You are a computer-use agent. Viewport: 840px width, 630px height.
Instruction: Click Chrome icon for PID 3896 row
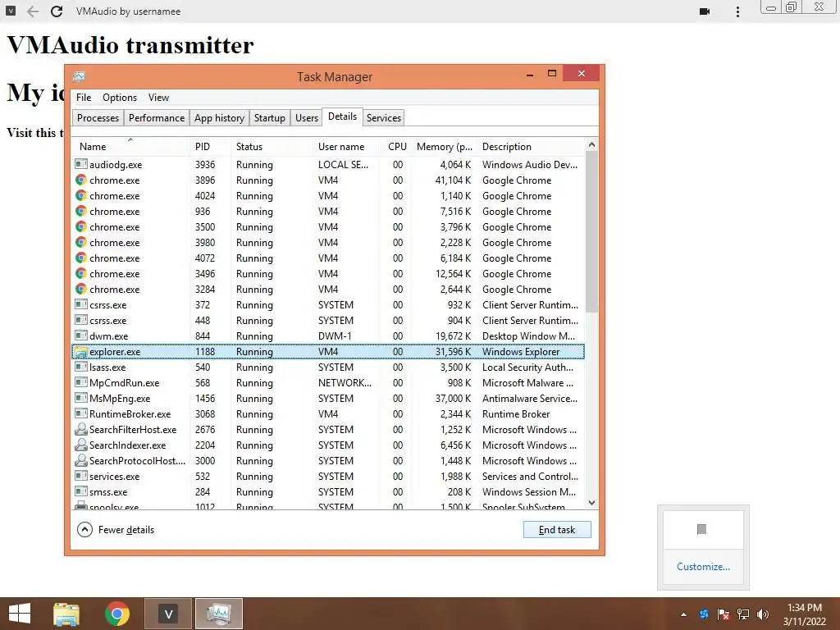click(x=81, y=180)
